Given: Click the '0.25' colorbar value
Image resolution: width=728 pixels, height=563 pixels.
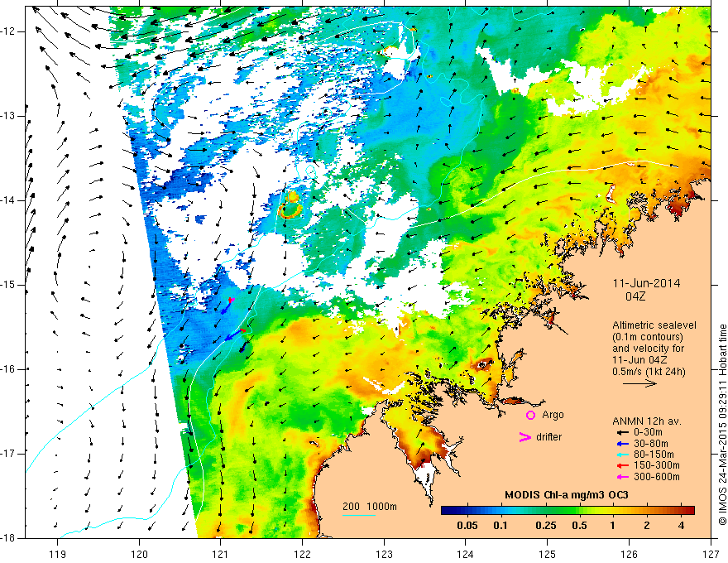Looking at the screenshot, I should pyautogui.click(x=545, y=526).
